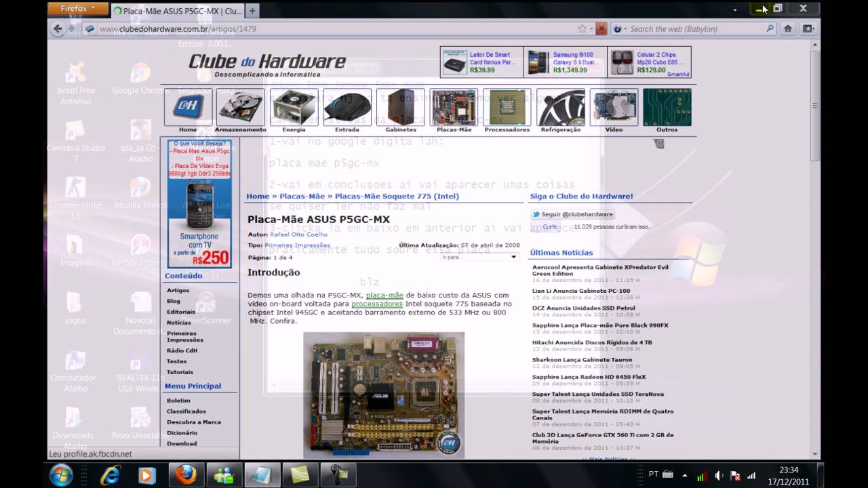Stop page loading with red X
868x488 pixels.
tap(601, 28)
